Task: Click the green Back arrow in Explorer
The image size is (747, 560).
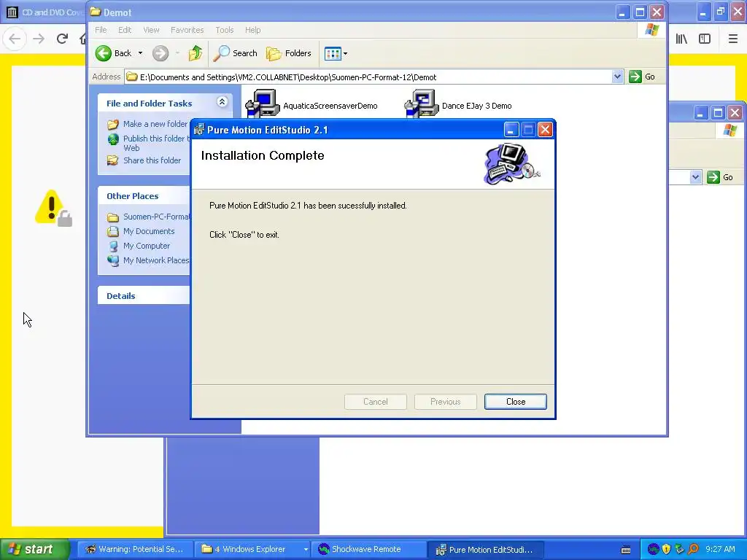Action: [x=104, y=53]
